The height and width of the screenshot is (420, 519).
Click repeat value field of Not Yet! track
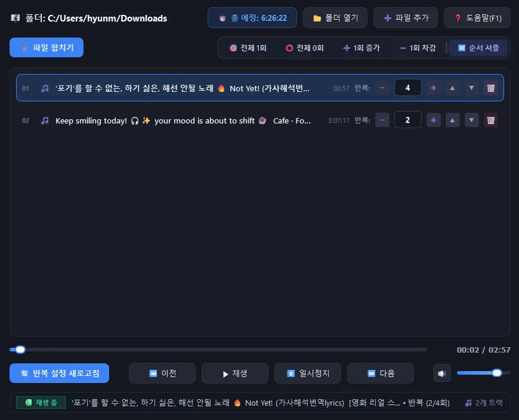[408, 88]
